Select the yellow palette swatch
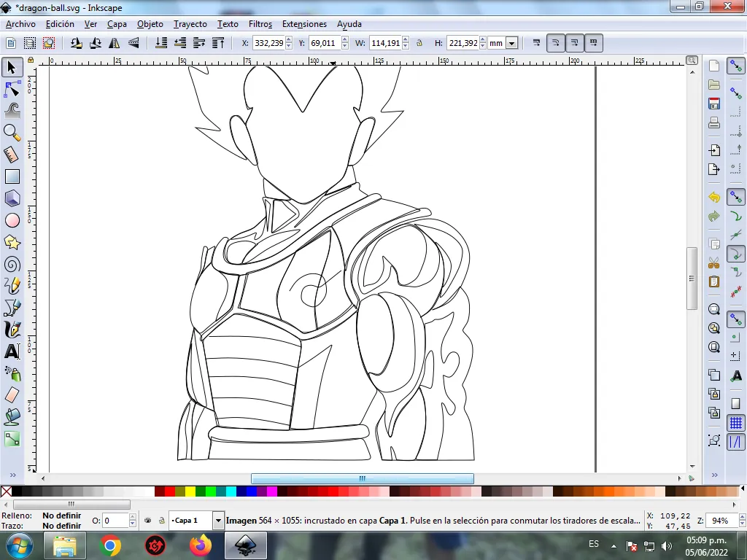 point(190,491)
